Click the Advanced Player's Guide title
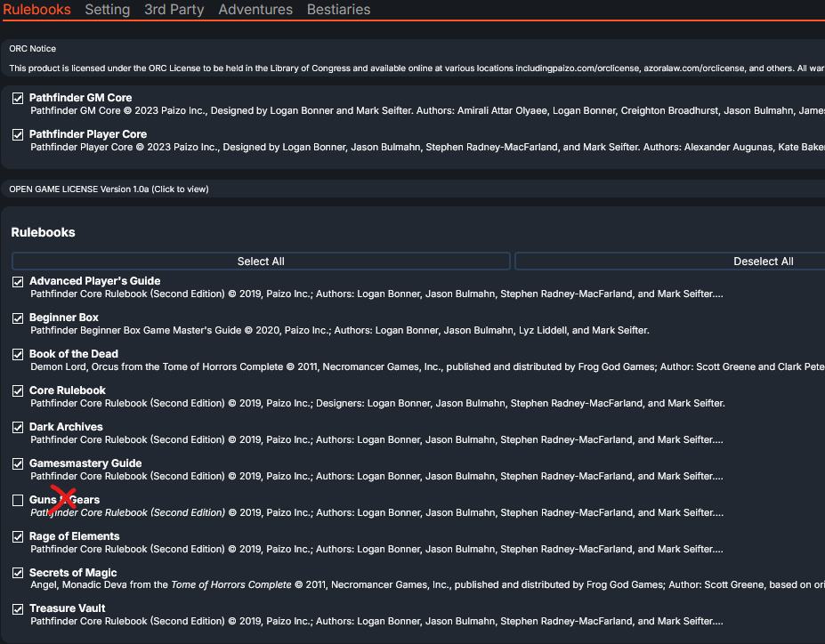825x644 pixels. (x=94, y=281)
